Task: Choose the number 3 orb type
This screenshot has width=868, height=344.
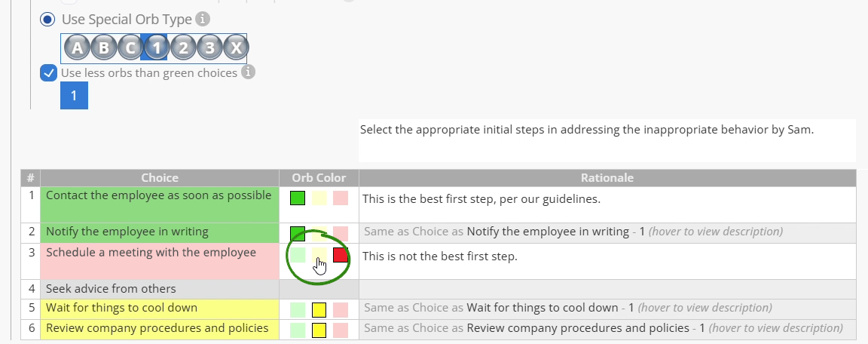Action: coord(209,48)
